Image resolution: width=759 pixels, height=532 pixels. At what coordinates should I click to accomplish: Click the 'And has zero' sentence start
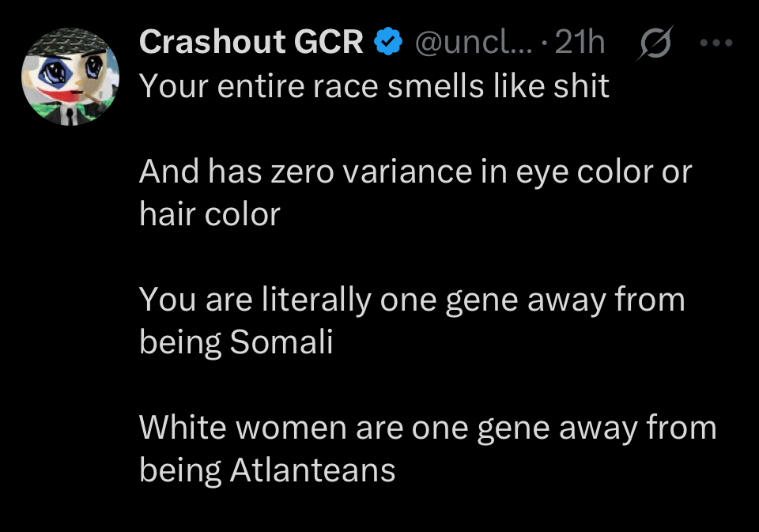click(236, 172)
